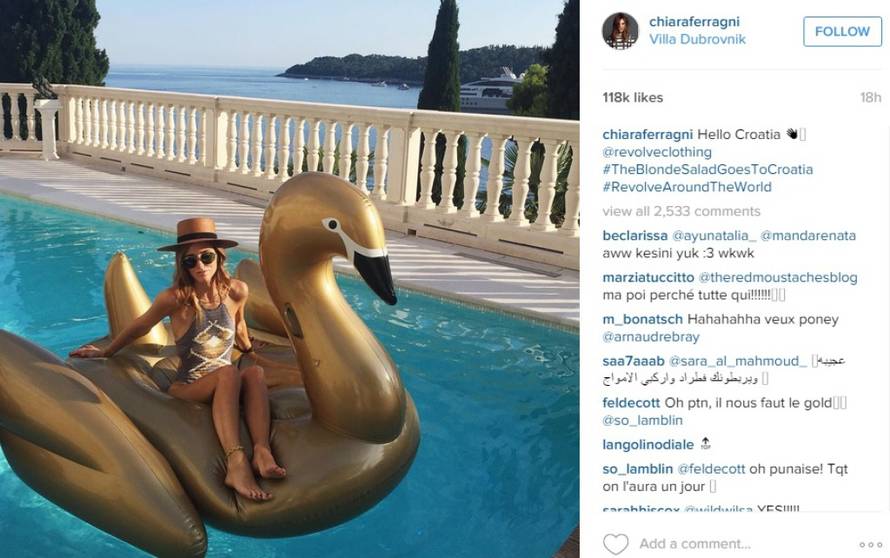Click chiaraferragni profile avatar
This screenshot has width=890, height=558.
(620, 31)
